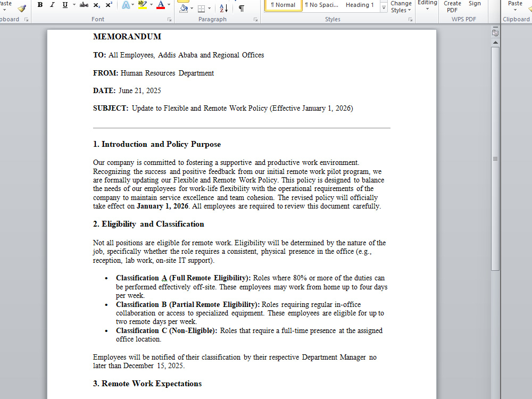Viewport: 532px width, 399px height.
Task: Click split window handle above scrollbar
Action: 495,27
